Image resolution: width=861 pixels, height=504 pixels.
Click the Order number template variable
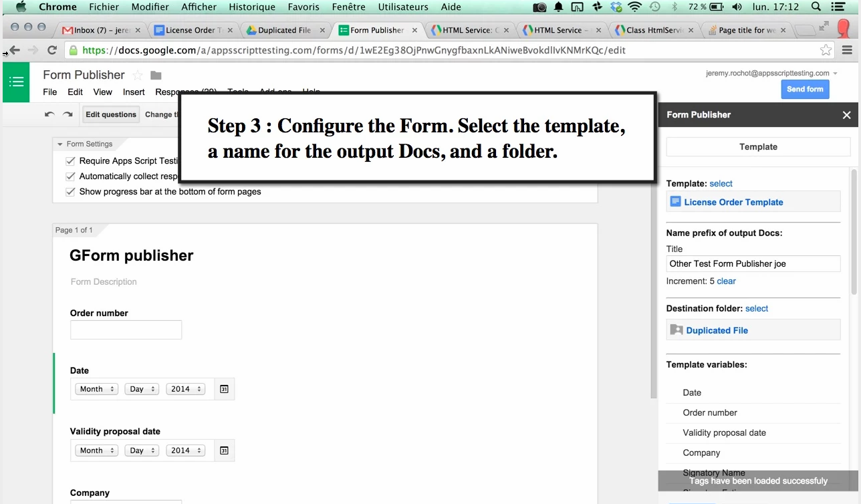point(710,413)
